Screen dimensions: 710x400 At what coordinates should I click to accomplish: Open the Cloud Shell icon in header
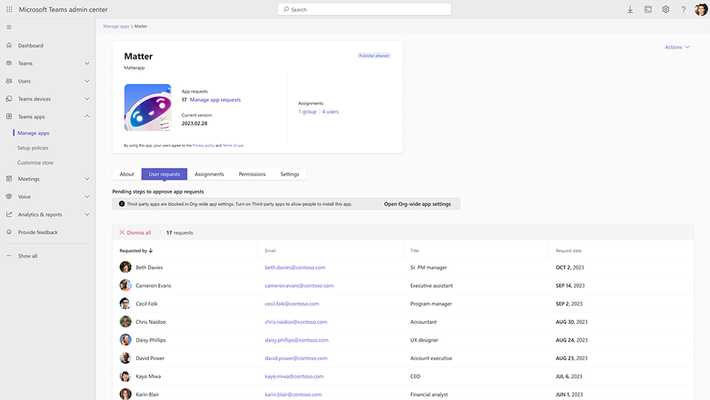click(648, 9)
